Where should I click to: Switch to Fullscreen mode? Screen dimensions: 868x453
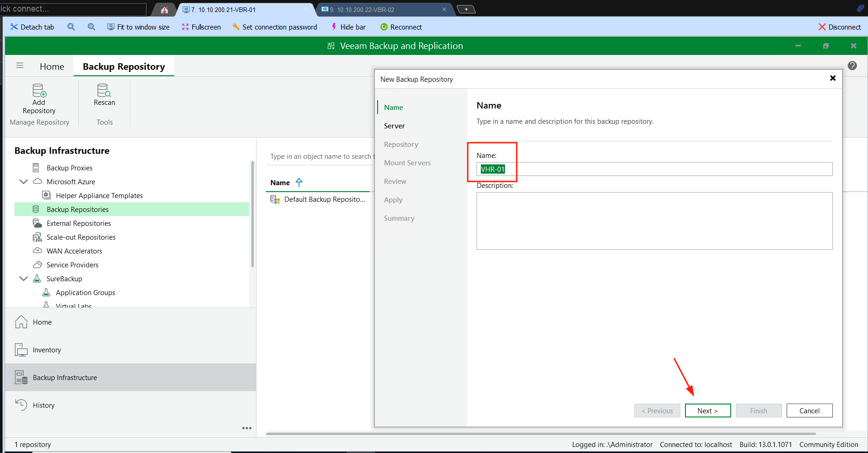[x=202, y=27]
